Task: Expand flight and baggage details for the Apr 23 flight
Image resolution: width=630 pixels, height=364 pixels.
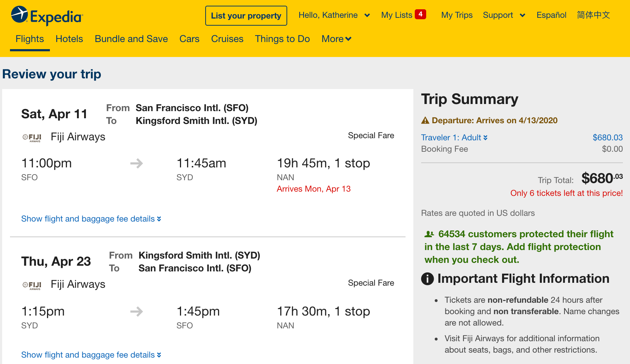Action: (91, 355)
